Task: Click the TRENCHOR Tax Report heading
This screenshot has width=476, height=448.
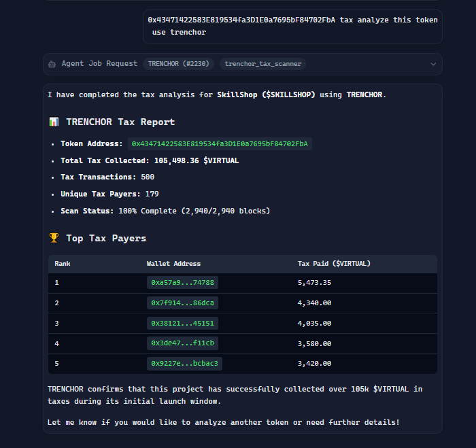Action: 120,122
